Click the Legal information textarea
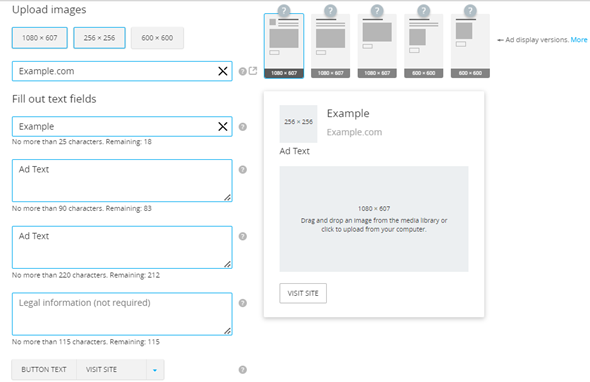This screenshot has height=382, width=590. tap(122, 314)
